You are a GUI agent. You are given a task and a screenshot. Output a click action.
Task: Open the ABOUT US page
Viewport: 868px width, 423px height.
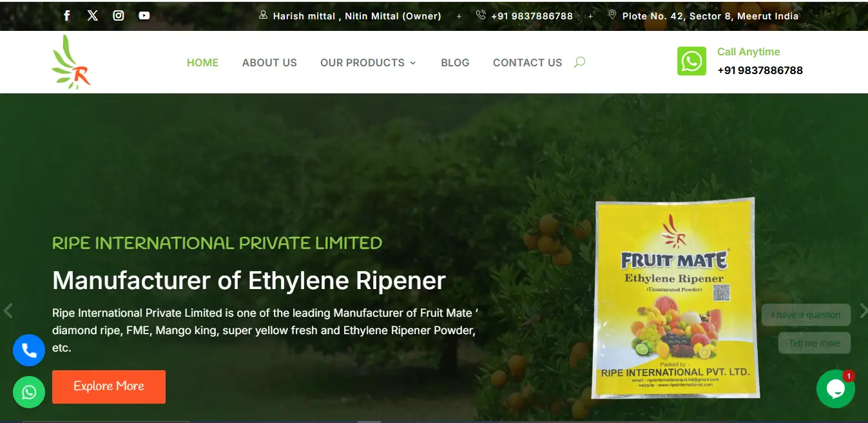(269, 62)
